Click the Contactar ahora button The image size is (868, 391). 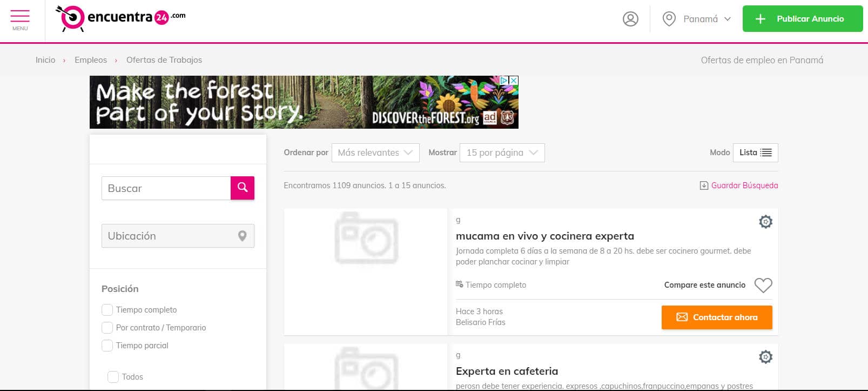(x=717, y=317)
